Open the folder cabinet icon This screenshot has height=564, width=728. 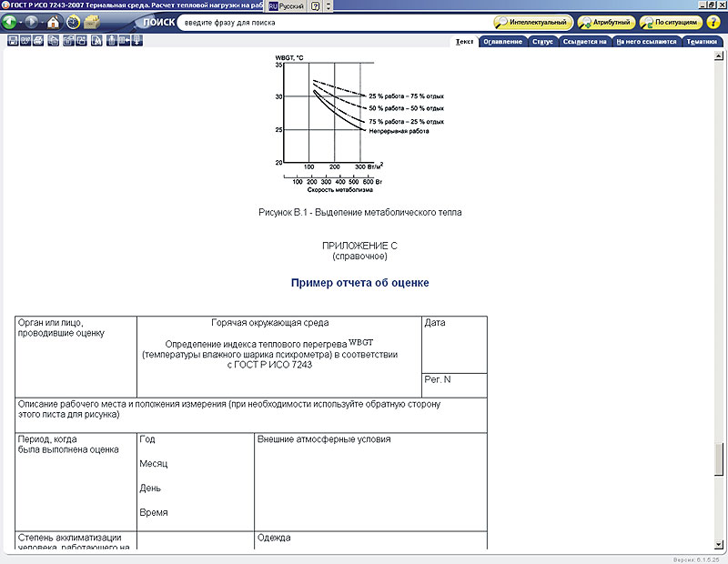pyautogui.click(x=92, y=22)
